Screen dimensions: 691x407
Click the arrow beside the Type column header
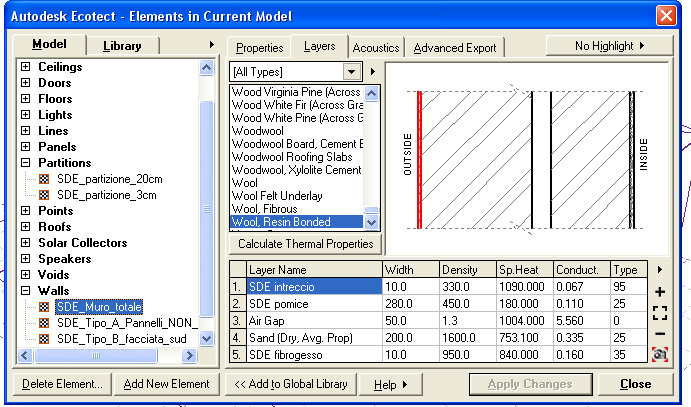[x=660, y=270]
